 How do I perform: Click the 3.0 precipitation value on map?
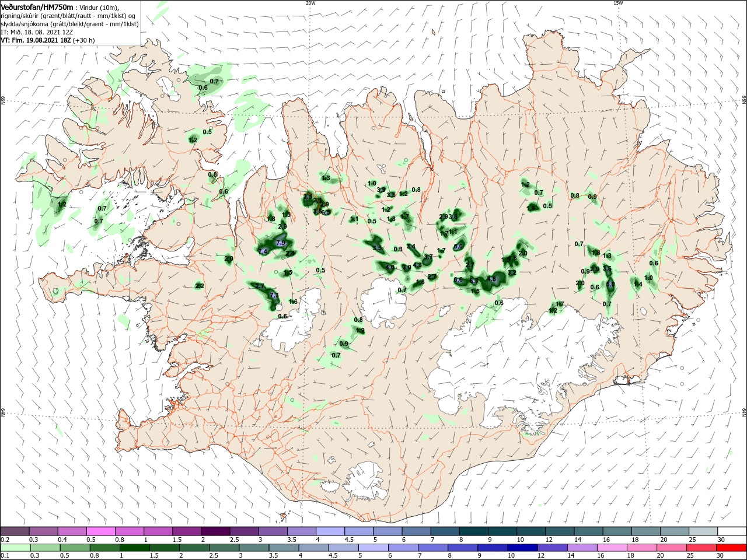point(407,267)
